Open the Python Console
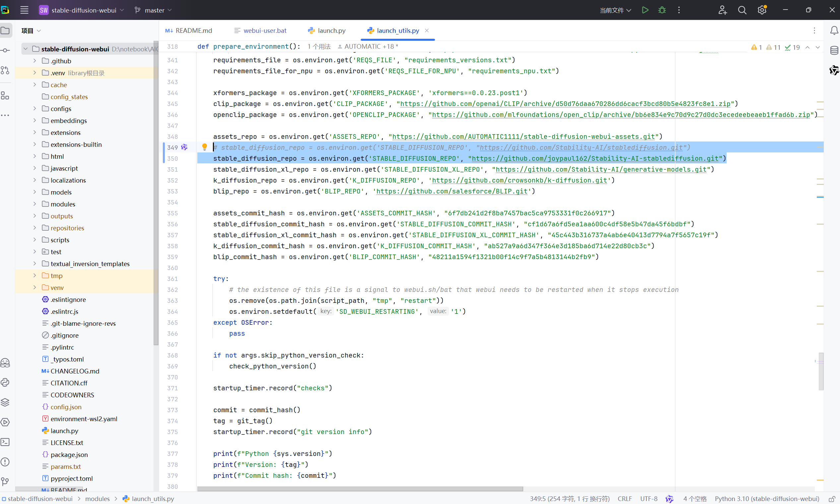 (5, 383)
